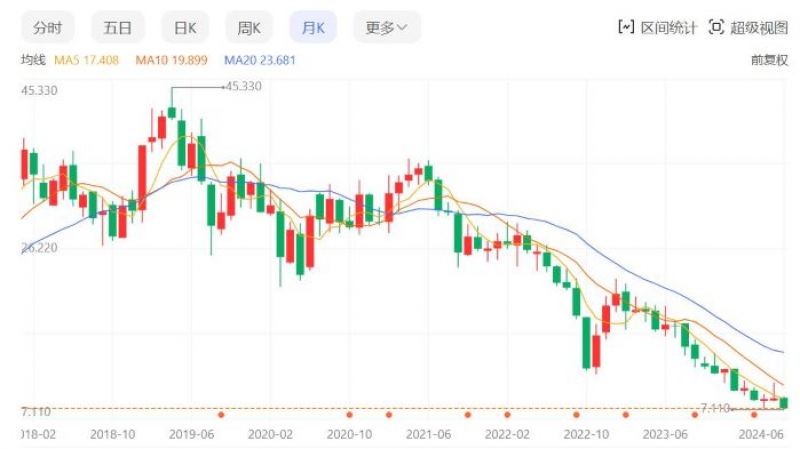Expand the 更多 dropdown
The height and width of the screenshot is (449, 800).
click(386, 27)
